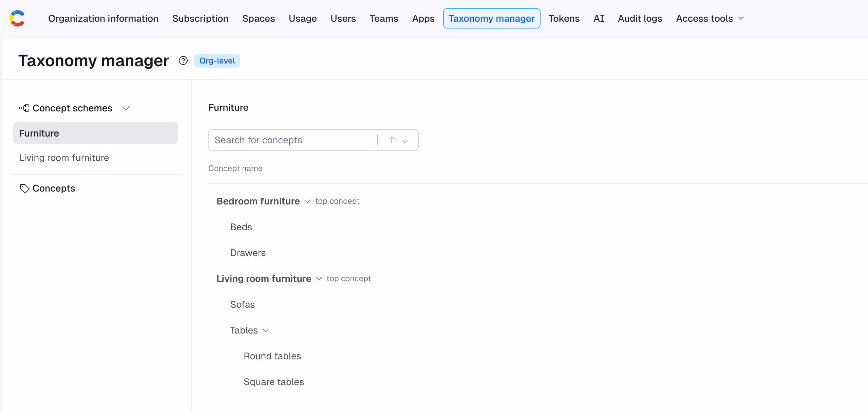Screen dimensions: 868x413
Task: Open the Taxonomy manager help icon
Action: click(183, 61)
